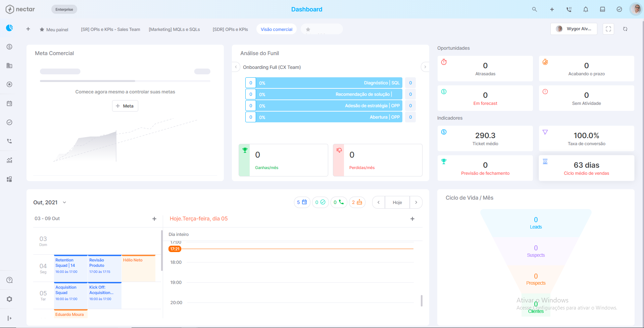
Task: Click the plus add icon in top bar
Action: click(x=552, y=9)
